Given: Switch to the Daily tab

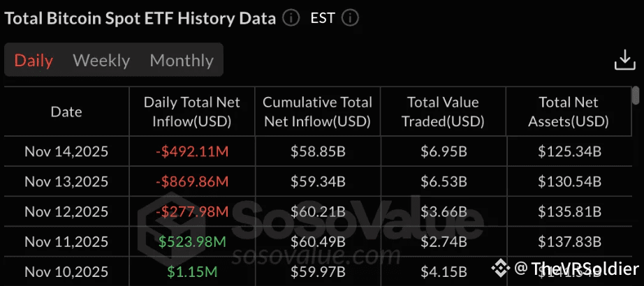Looking at the screenshot, I should click(x=34, y=61).
